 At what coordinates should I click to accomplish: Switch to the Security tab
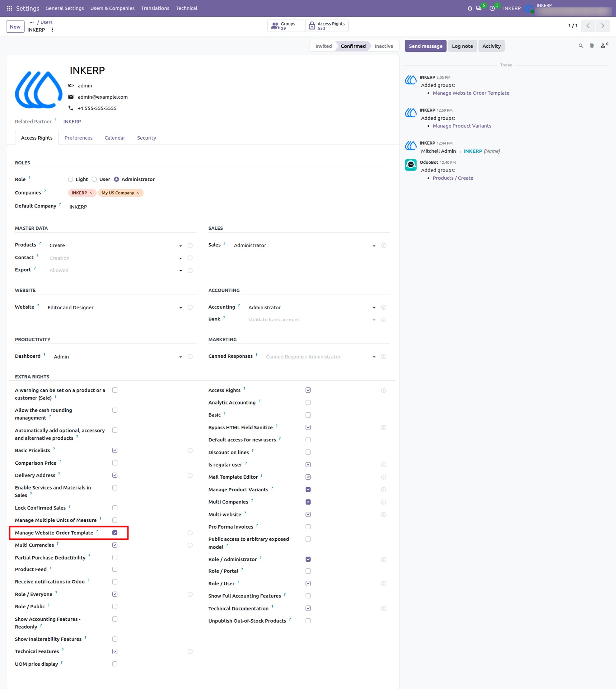(146, 138)
